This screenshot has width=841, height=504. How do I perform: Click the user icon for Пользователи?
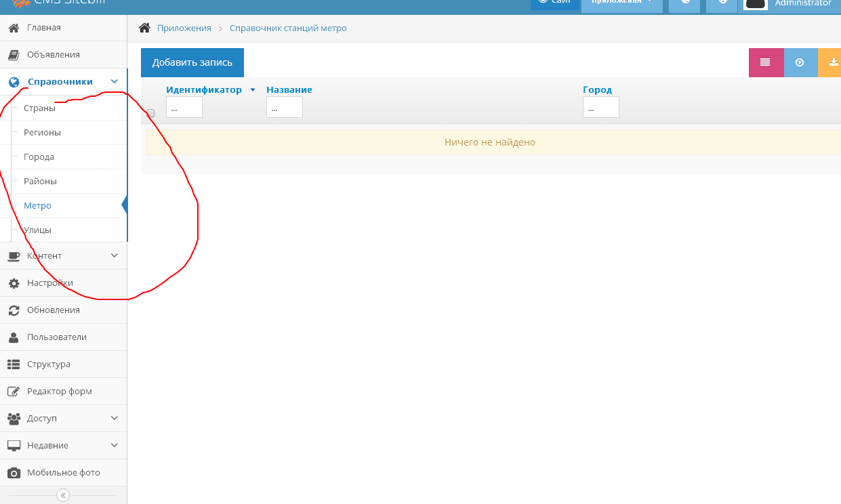(14, 337)
